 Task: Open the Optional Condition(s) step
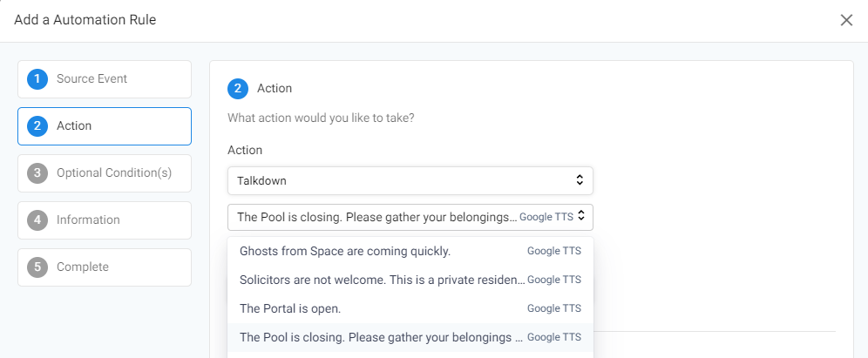[x=105, y=173]
